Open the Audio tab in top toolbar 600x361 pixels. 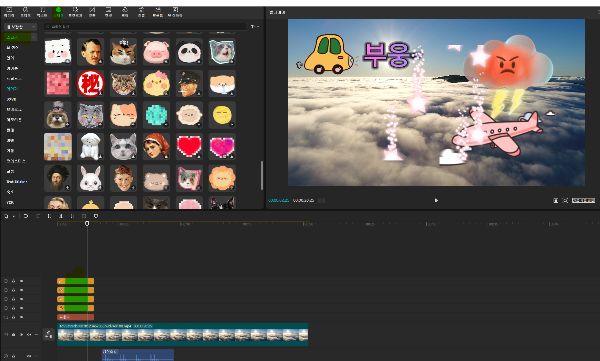point(25,12)
